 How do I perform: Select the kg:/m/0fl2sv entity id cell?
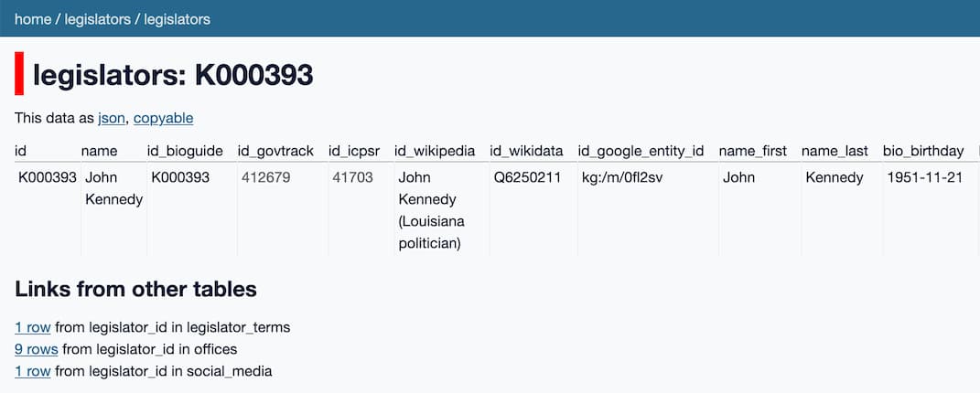(x=622, y=177)
